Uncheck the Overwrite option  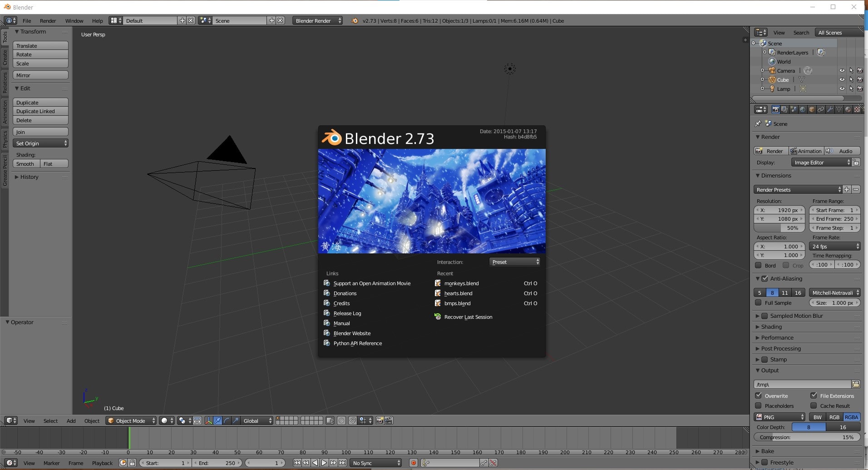[x=758, y=396]
